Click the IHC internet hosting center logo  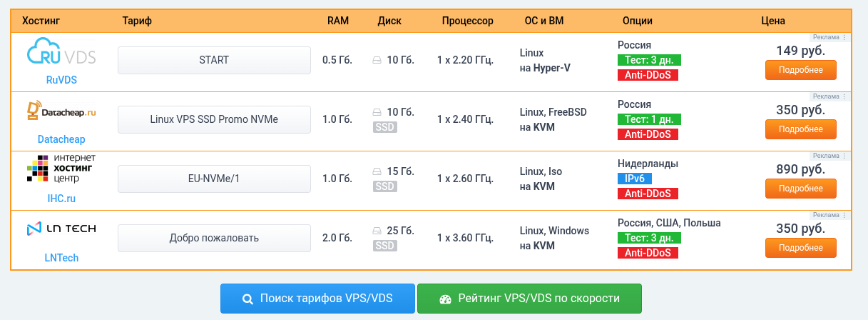(x=61, y=170)
